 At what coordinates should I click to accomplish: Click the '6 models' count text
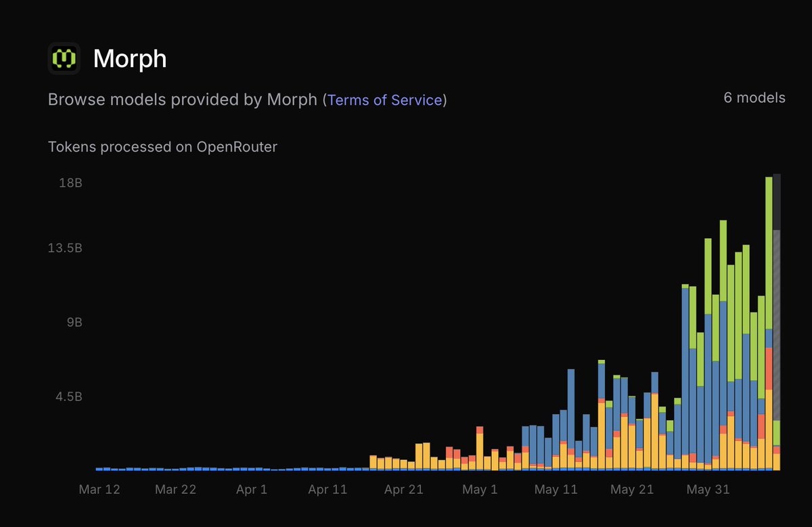click(754, 97)
